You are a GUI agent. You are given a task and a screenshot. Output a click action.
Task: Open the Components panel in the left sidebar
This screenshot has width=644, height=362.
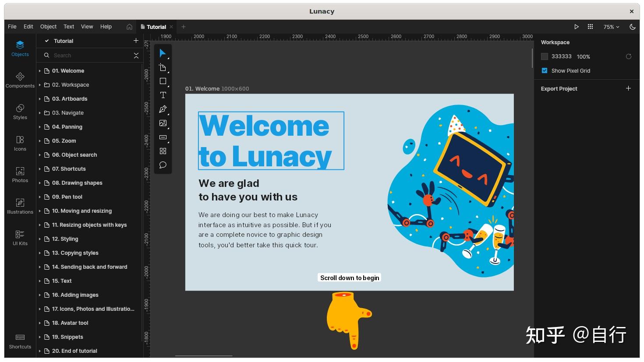[20, 80]
